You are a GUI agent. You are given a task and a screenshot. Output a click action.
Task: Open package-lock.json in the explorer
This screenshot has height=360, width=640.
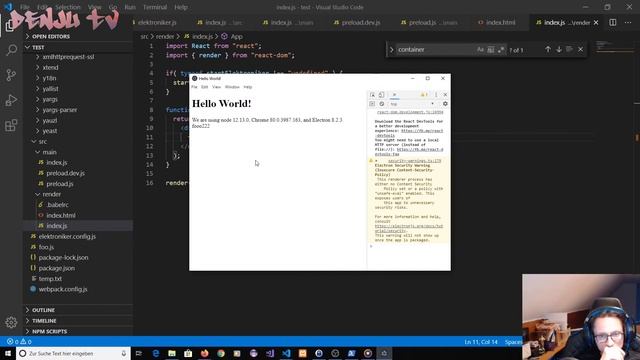63,258
